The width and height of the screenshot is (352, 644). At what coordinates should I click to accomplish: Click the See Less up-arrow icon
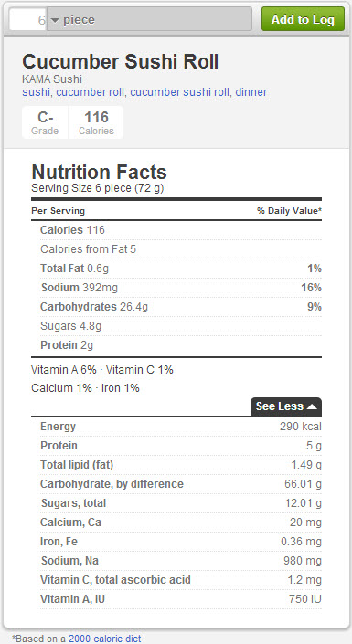(x=312, y=406)
